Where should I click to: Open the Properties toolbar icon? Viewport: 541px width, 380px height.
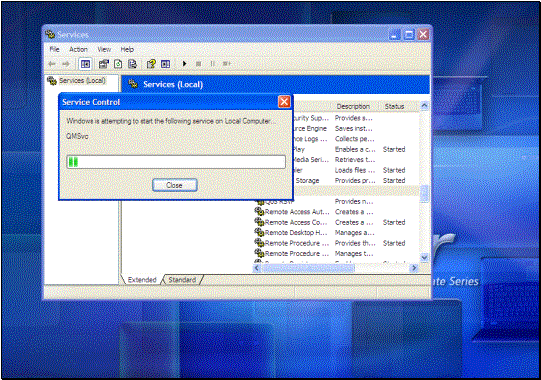point(104,64)
